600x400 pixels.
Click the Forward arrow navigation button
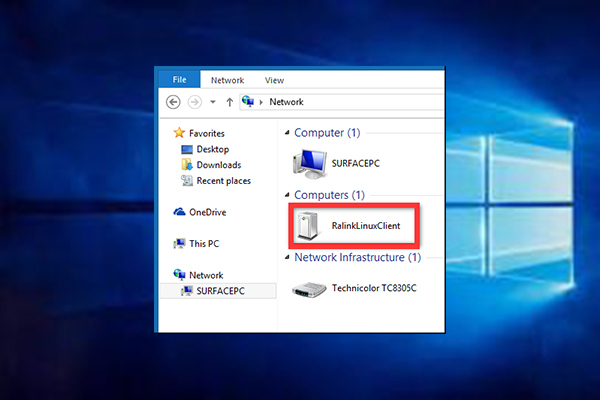[194, 102]
